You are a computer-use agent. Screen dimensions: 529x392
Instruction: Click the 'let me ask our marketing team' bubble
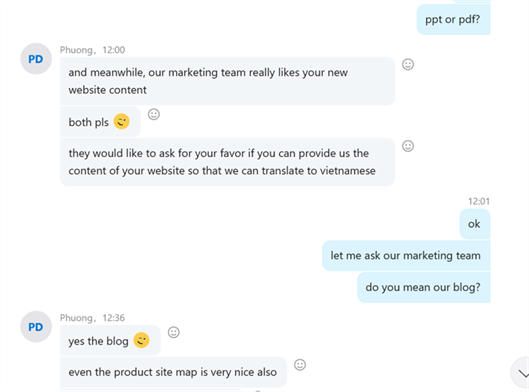406,255
